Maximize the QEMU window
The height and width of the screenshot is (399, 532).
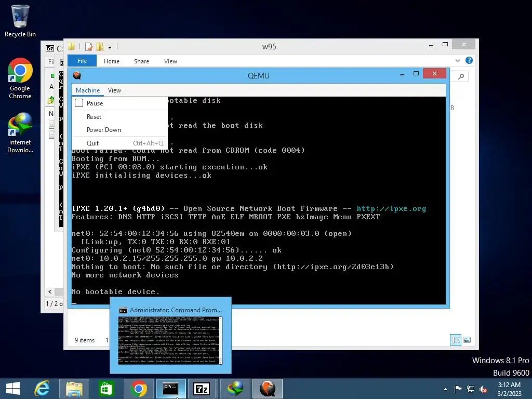[416, 74]
